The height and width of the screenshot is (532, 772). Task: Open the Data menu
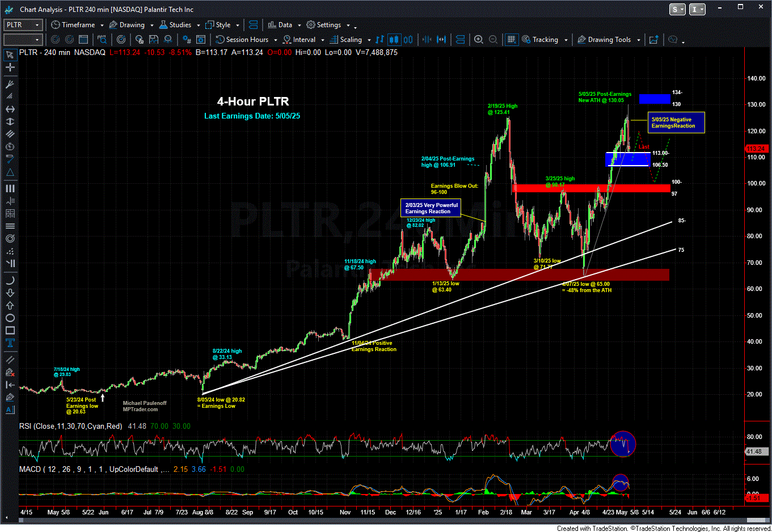tap(280, 25)
